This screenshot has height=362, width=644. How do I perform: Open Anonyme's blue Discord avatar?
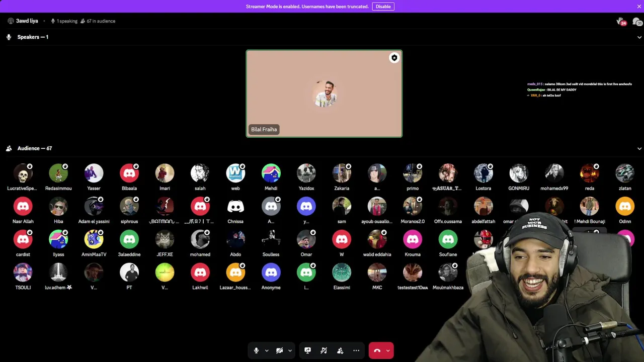coord(271,273)
